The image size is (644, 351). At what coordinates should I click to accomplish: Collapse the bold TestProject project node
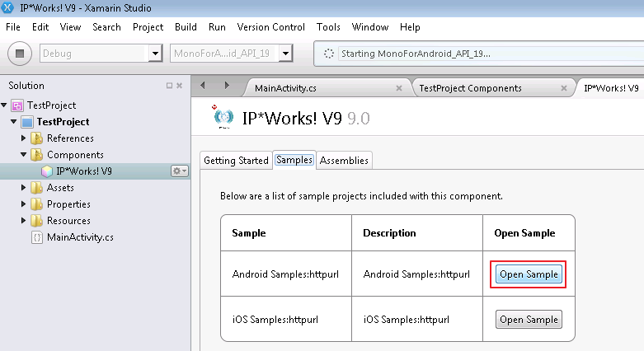click(13, 121)
